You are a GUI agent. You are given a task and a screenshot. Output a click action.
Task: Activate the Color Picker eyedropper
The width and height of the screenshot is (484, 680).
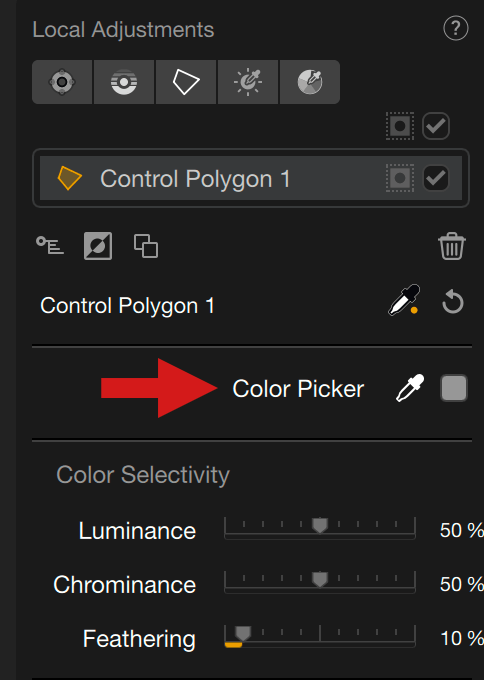[x=410, y=388]
